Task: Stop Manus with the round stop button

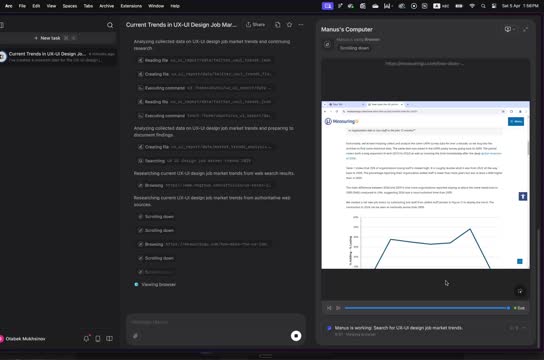Action: [296, 335]
